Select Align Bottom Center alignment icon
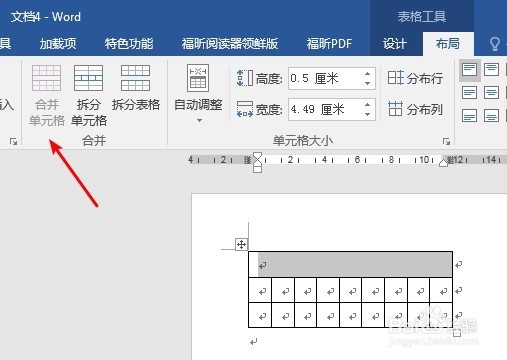This screenshot has width=507, height=360. pyautogui.click(x=491, y=116)
